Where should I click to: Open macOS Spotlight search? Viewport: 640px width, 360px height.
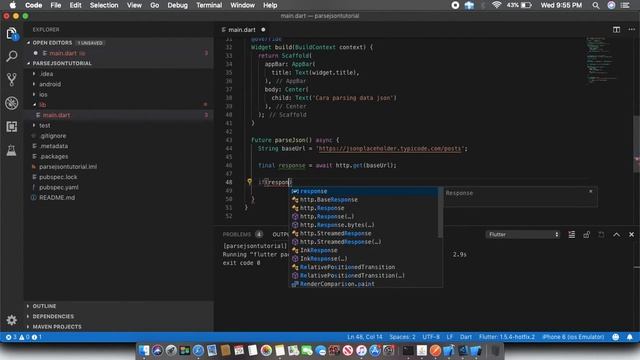[596, 5]
